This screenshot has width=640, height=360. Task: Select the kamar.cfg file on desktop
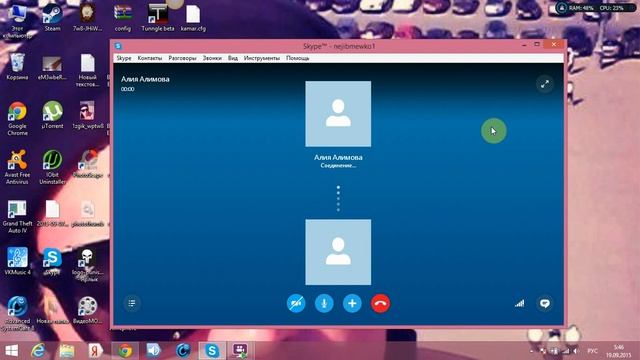(193, 17)
